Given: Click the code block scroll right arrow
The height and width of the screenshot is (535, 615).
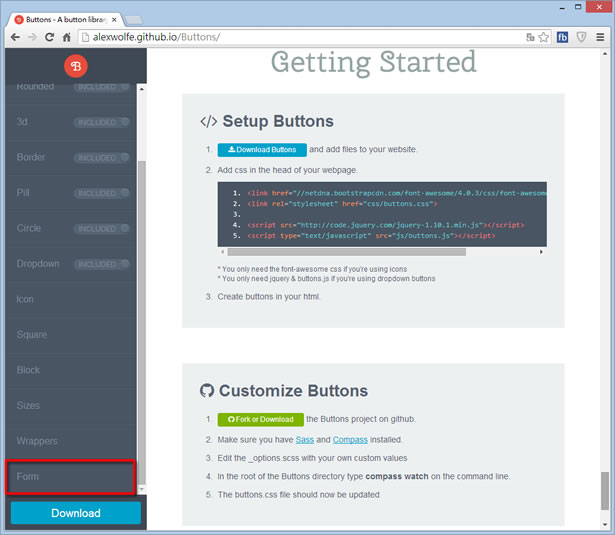Looking at the screenshot, I should 541,252.
